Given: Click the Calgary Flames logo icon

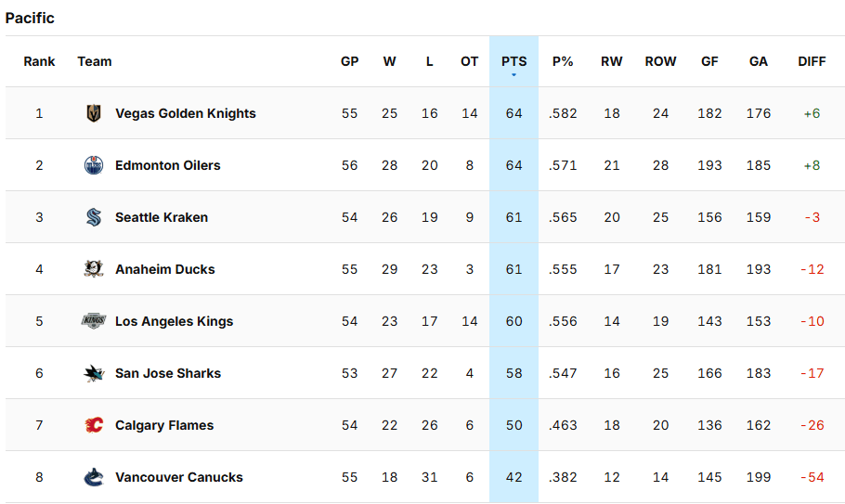Looking at the screenshot, I should click(x=93, y=425).
